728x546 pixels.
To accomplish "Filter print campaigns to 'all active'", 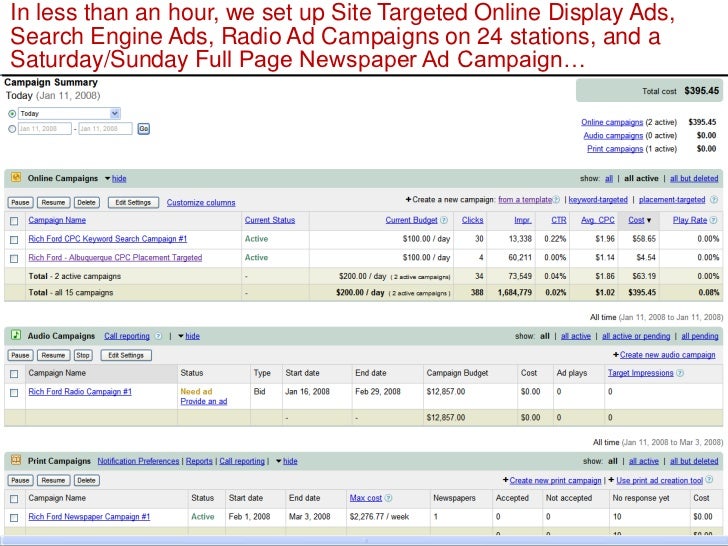I will point(644,461).
